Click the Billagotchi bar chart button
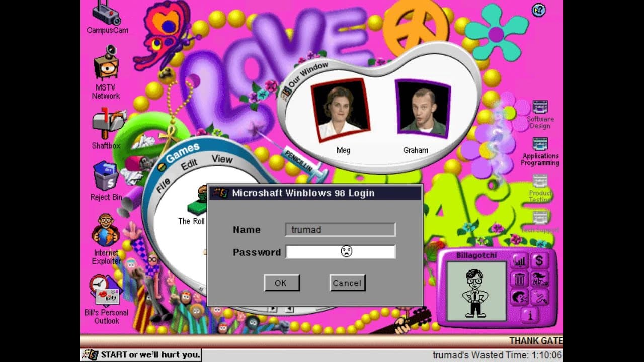 (519, 260)
